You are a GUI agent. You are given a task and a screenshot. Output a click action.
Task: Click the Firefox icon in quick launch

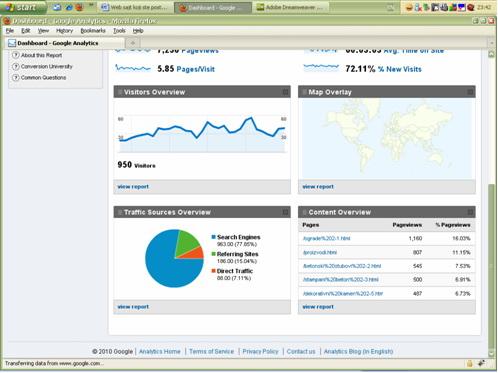(79, 7)
